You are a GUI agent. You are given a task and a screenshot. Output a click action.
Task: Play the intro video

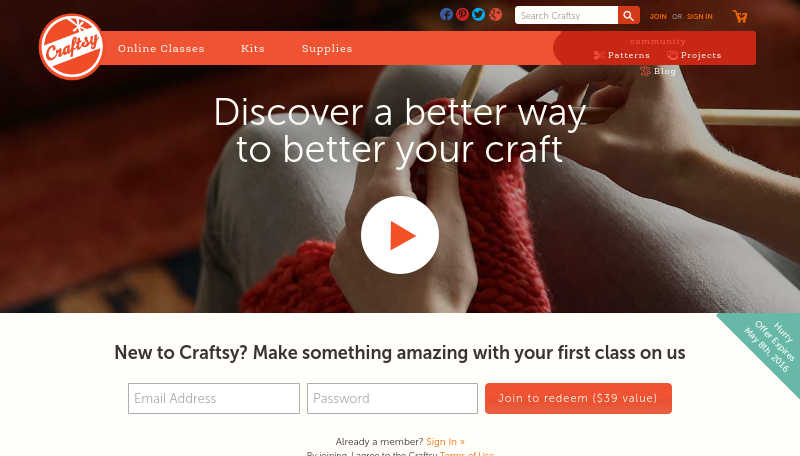400,235
